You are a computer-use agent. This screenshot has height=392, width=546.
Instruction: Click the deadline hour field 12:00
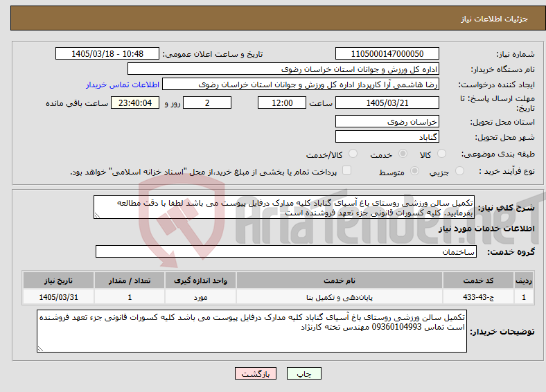282,103
